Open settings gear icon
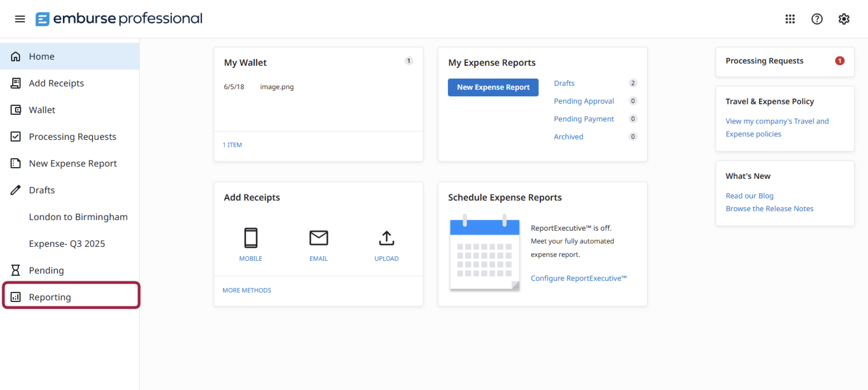 (844, 19)
